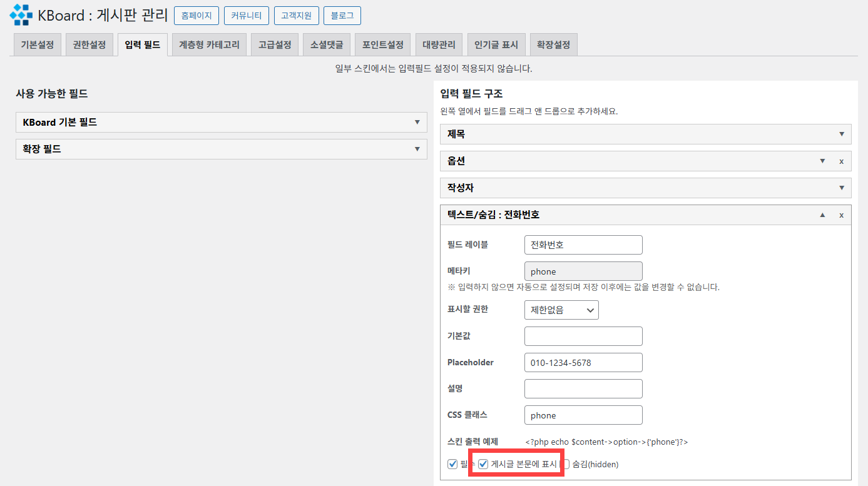Click the KBoard logo icon

click(21, 15)
